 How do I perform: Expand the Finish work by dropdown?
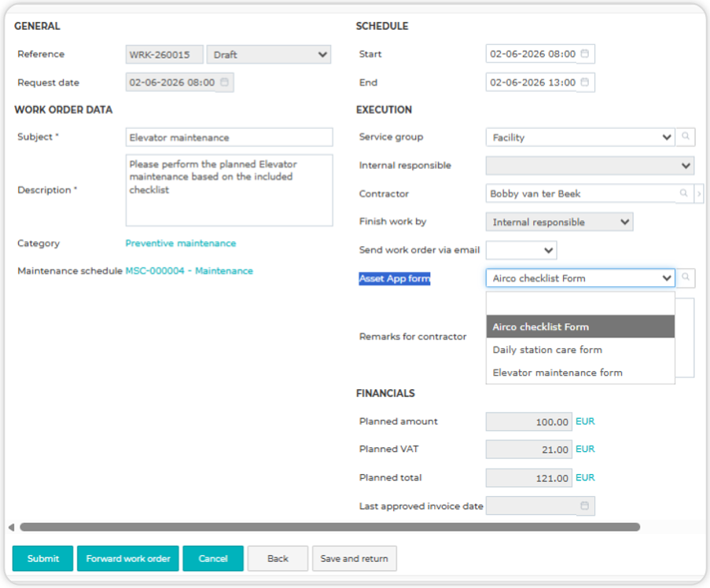(x=559, y=222)
